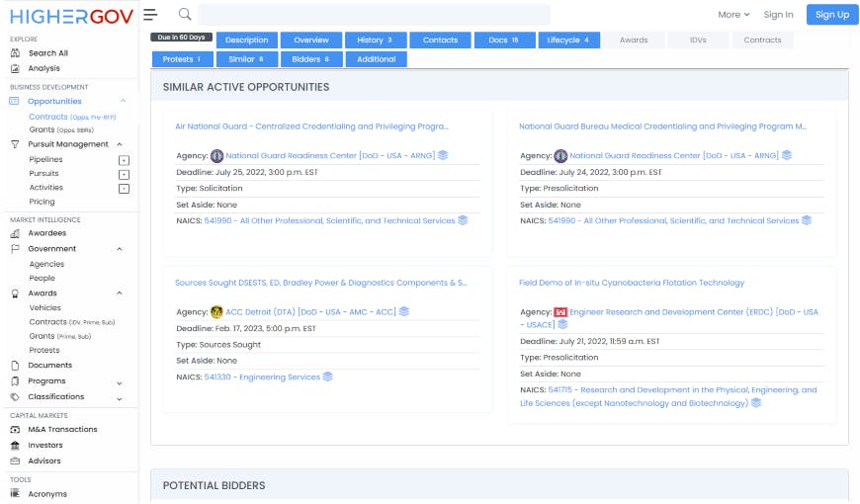Click the Acronyms icon under Tools
Viewport: 860px width, 504px height.
[15, 493]
